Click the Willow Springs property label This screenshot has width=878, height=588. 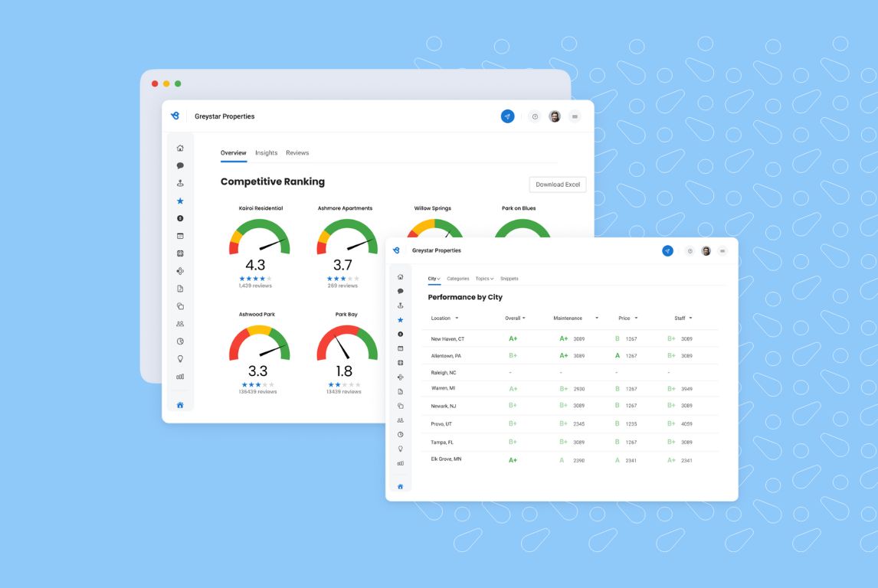point(433,208)
